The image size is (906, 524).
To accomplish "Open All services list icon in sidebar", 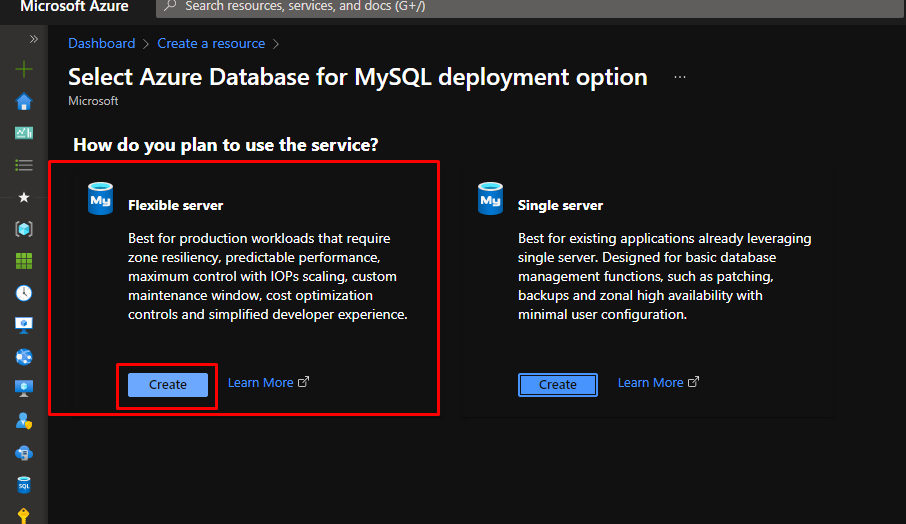I will click(24, 165).
